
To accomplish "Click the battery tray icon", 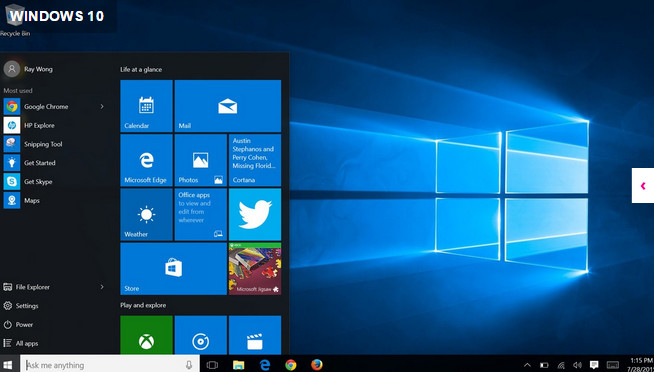I will 544,365.
